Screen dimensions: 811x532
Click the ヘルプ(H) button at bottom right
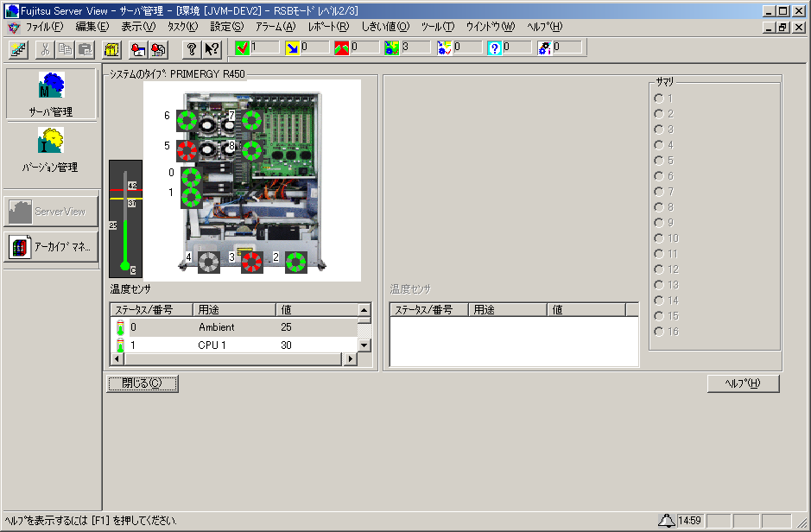coord(743,383)
